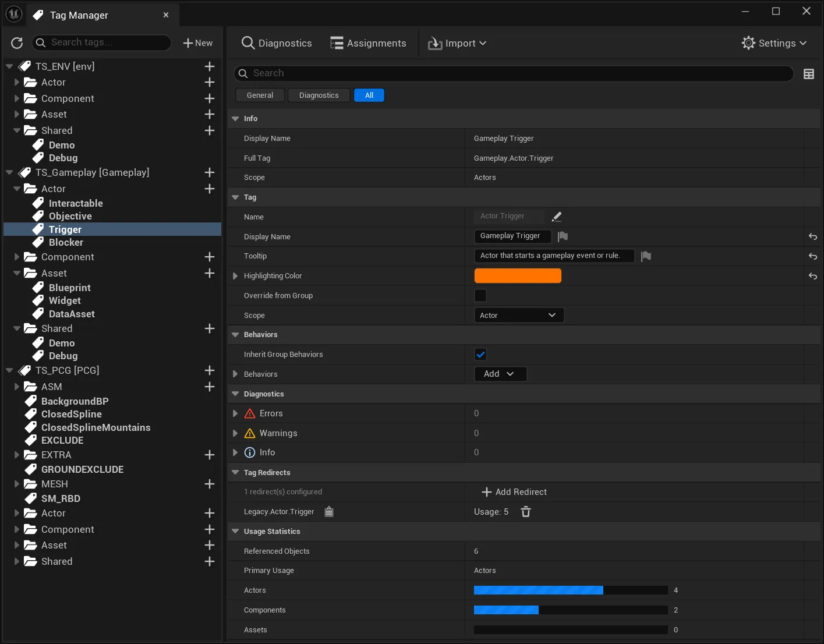Add tag under MESH folder plus icon
The image size is (824, 644).
pos(210,484)
